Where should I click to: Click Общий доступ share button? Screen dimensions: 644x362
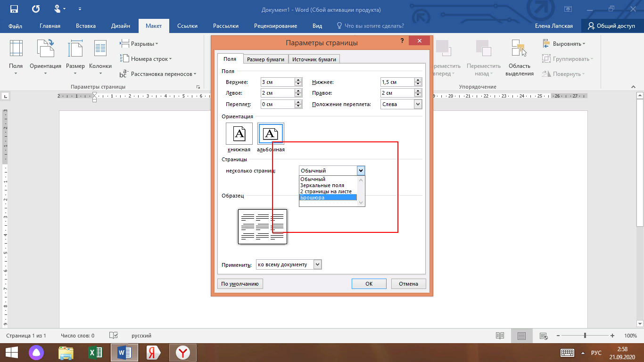point(611,26)
